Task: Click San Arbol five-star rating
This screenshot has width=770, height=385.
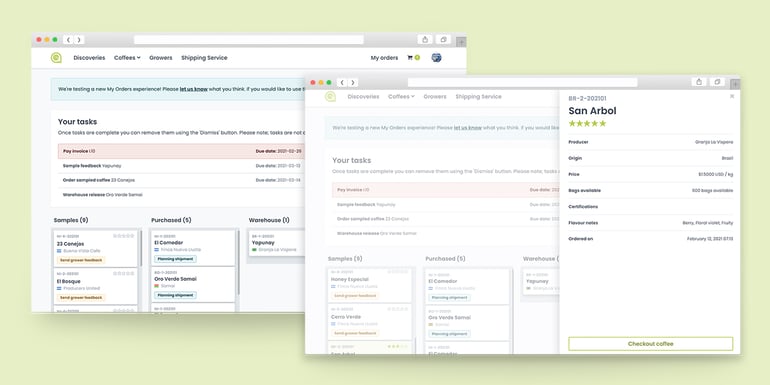Action: 587,123
